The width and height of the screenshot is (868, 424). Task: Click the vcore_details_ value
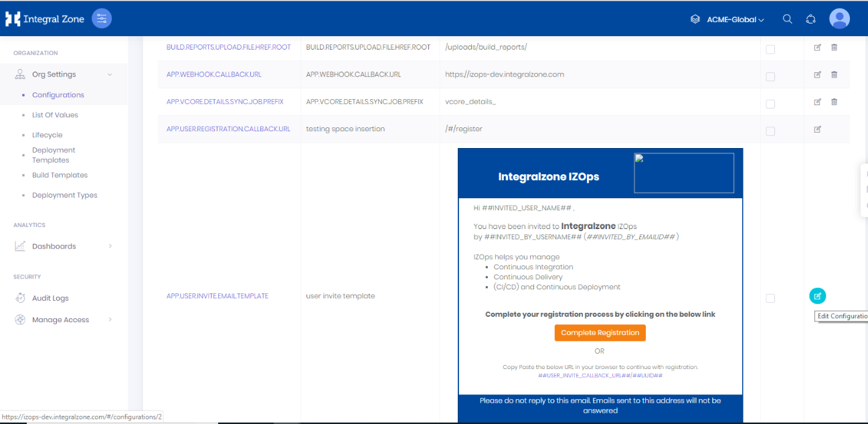click(470, 102)
